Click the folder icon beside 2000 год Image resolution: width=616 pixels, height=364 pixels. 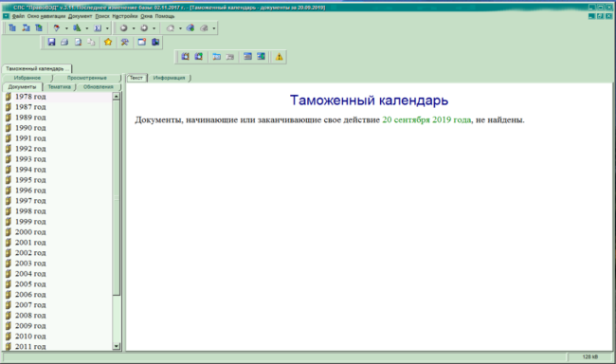pyautogui.click(x=9, y=232)
